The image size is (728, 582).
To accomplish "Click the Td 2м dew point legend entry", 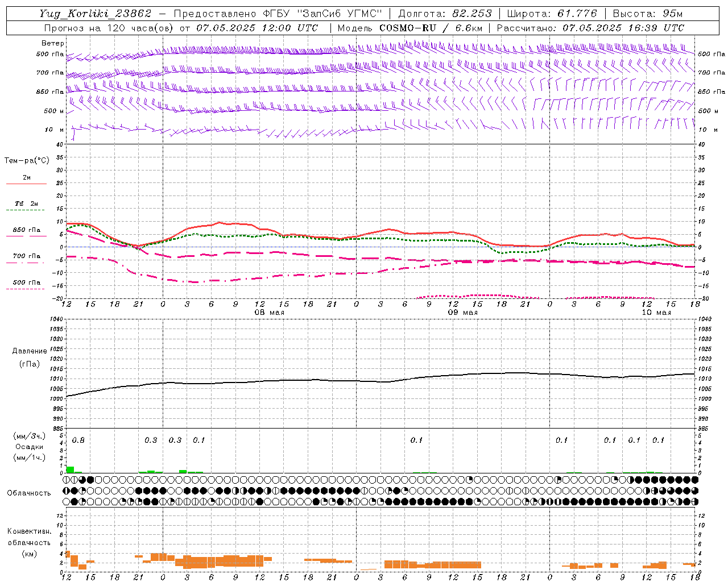I will click(x=27, y=203).
